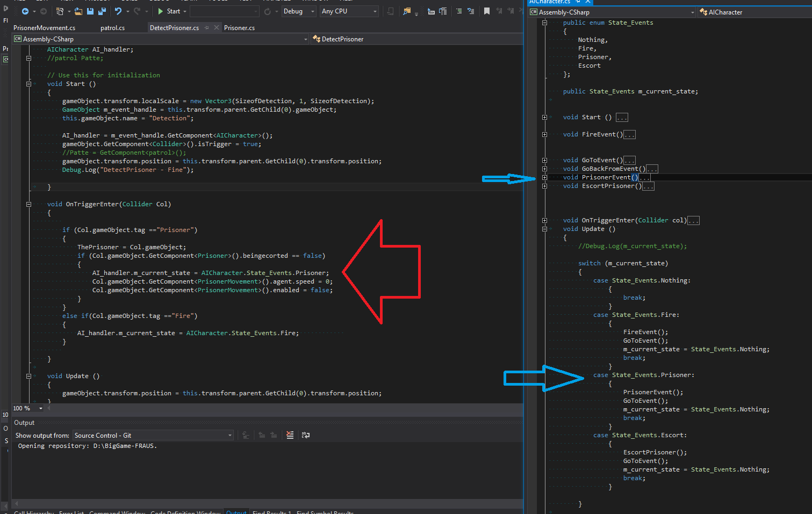Open the Show output from dropdown
The width and height of the screenshot is (812, 514).
click(153, 436)
